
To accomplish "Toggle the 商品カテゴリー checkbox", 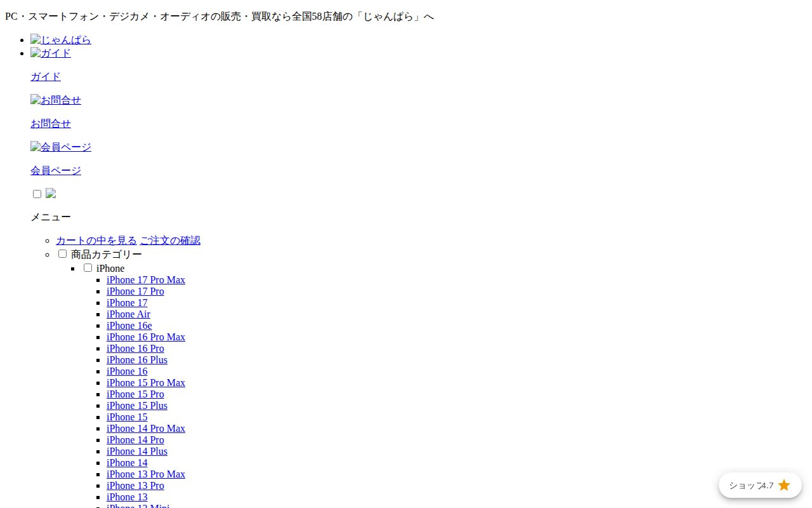I will (x=62, y=253).
